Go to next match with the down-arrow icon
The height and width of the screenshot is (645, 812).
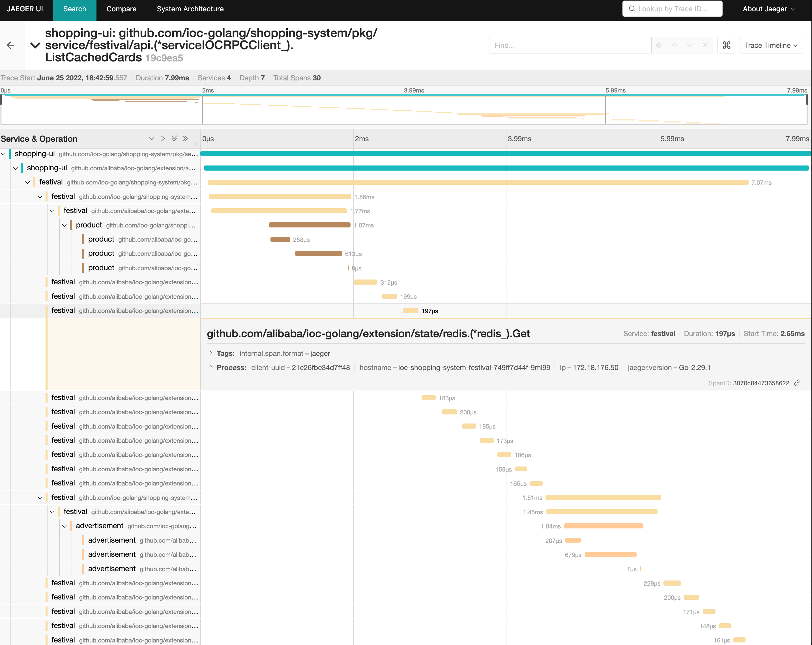point(689,45)
